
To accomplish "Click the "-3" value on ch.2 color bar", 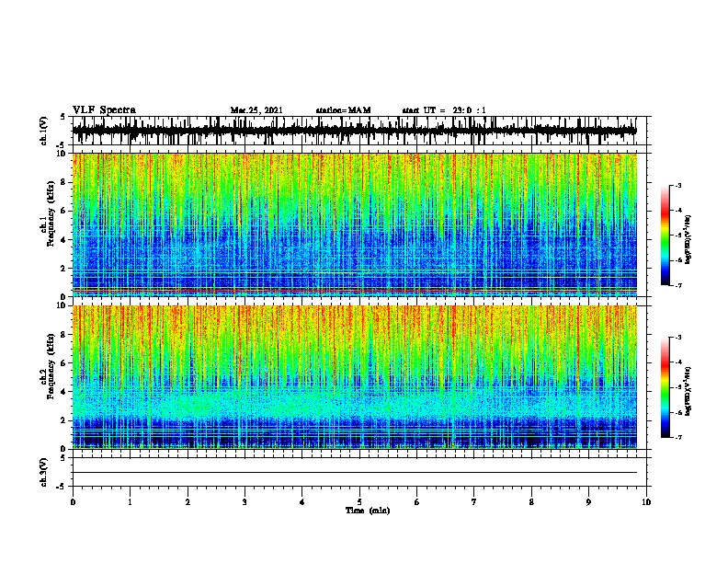I will click(677, 338).
